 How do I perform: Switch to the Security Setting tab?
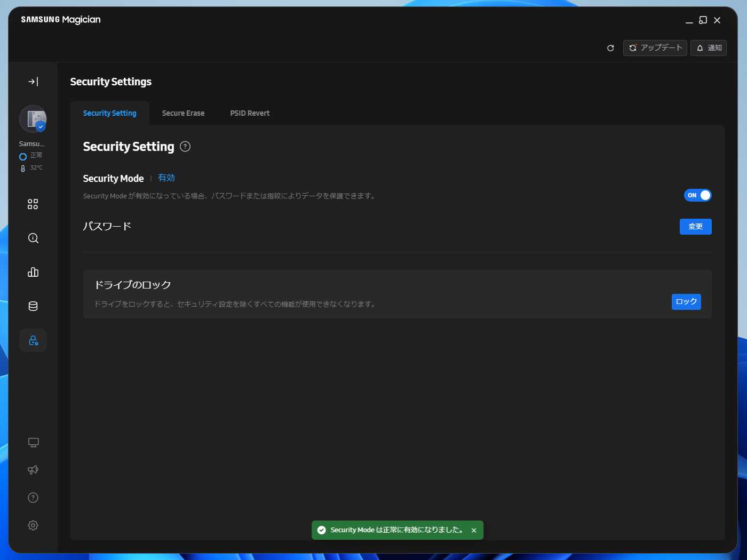click(110, 113)
